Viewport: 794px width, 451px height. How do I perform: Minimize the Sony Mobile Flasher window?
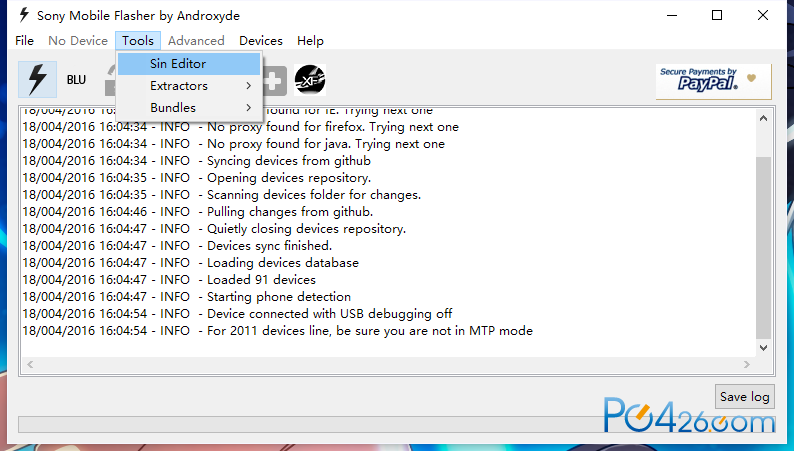(x=672, y=15)
